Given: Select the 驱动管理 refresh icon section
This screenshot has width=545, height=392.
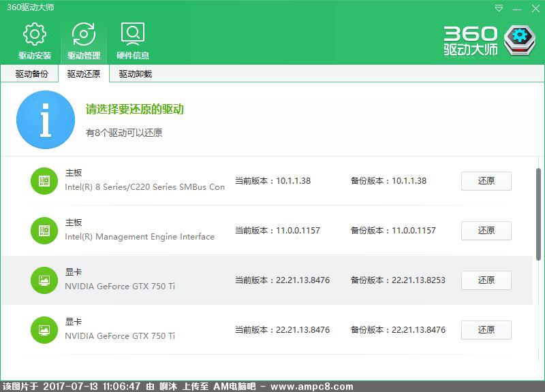Looking at the screenshot, I should pos(84,40).
